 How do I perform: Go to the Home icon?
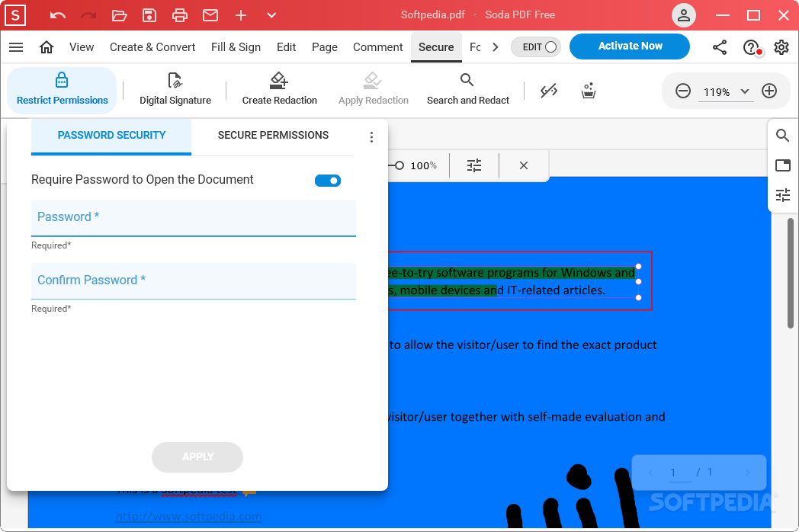(x=47, y=47)
